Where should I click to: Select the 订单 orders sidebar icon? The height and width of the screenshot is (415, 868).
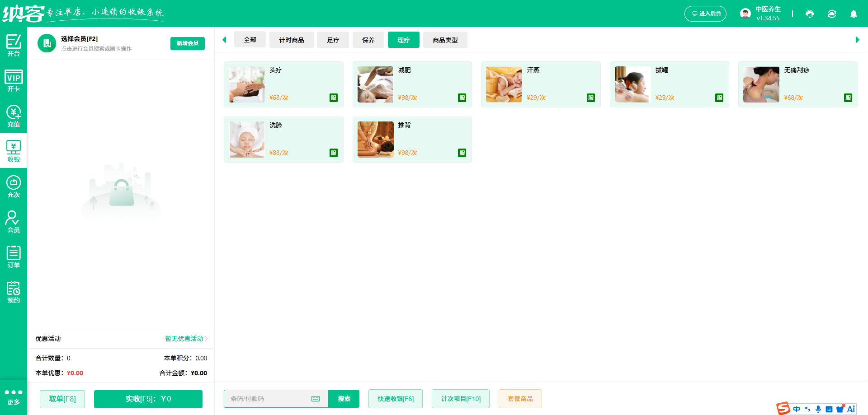(14, 256)
